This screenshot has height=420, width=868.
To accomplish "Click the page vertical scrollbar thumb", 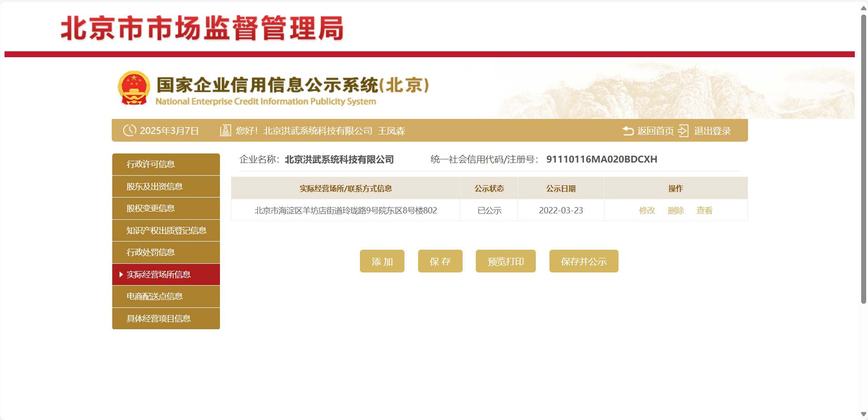I will [863, 159].
